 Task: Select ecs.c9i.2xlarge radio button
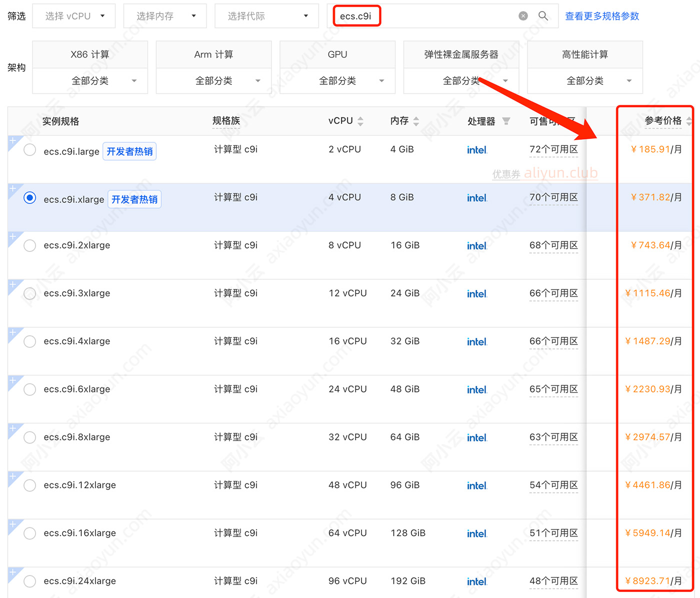coord(30,245)
